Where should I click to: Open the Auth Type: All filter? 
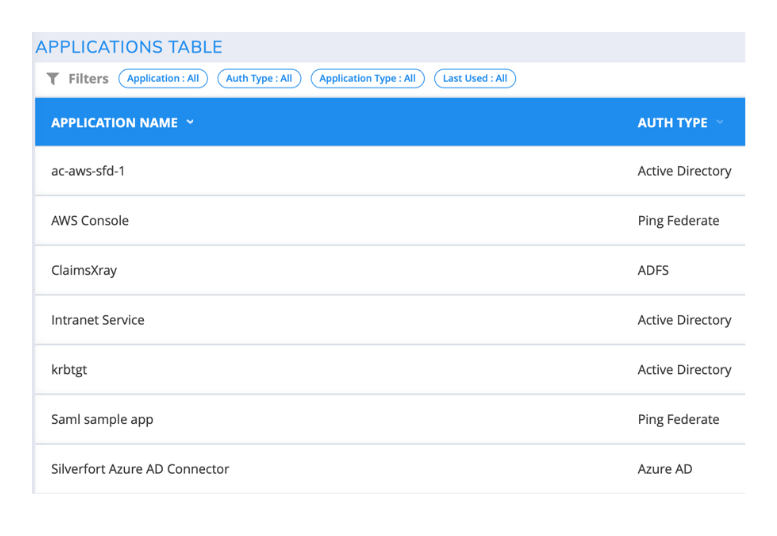click(x=259, y=79)
